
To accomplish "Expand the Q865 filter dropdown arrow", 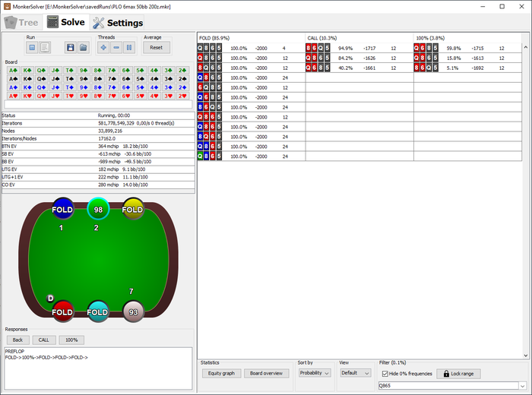I will (x=523, y=386).
